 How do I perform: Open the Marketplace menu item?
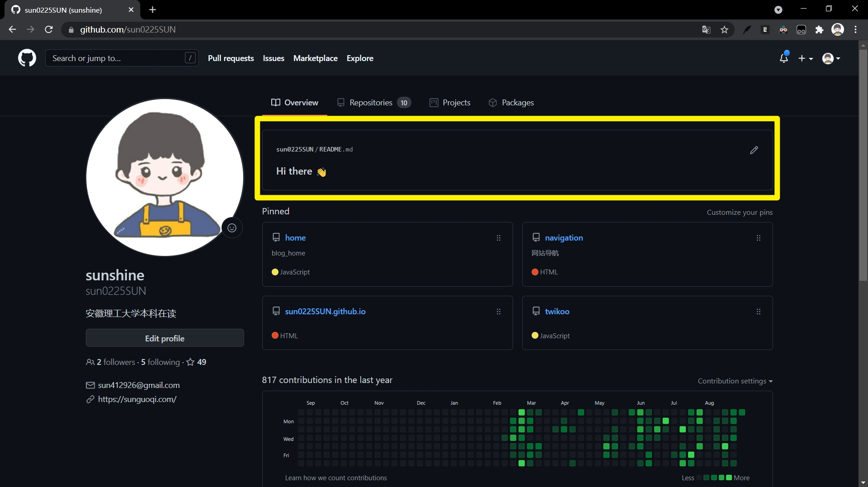click(x=315, y=58)
